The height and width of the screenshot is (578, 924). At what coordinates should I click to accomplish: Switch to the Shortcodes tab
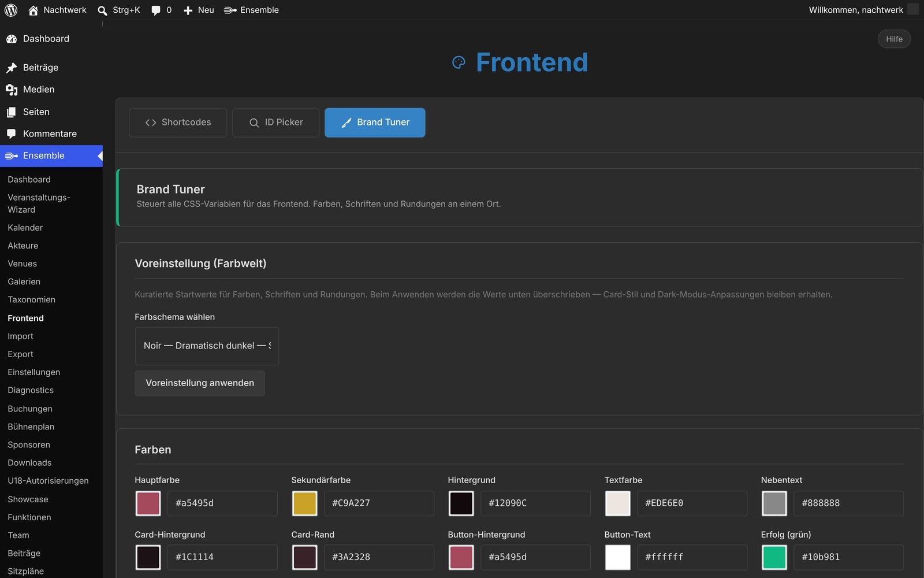click(x=178, y=123)
